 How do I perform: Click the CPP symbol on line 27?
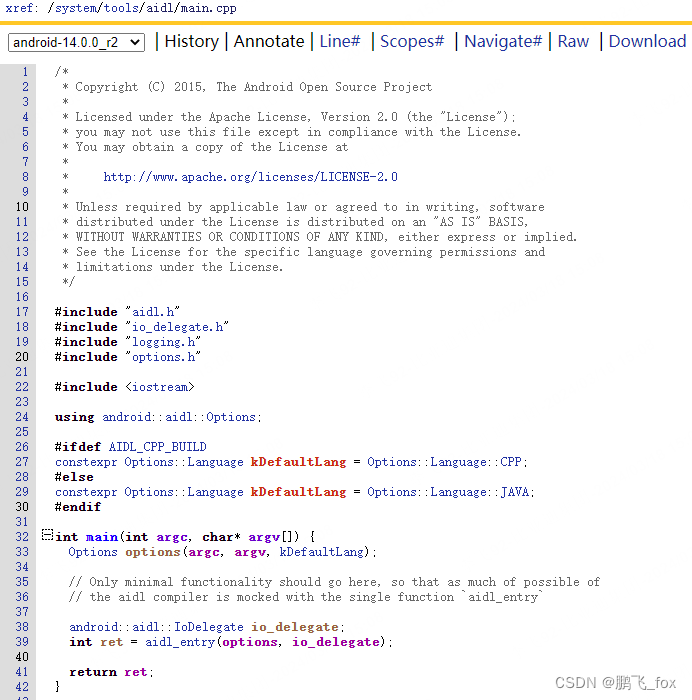511,462
